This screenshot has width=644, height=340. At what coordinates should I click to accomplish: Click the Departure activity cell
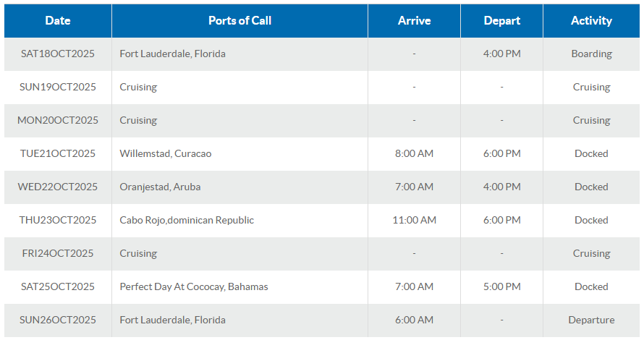(x=591, y=320)
